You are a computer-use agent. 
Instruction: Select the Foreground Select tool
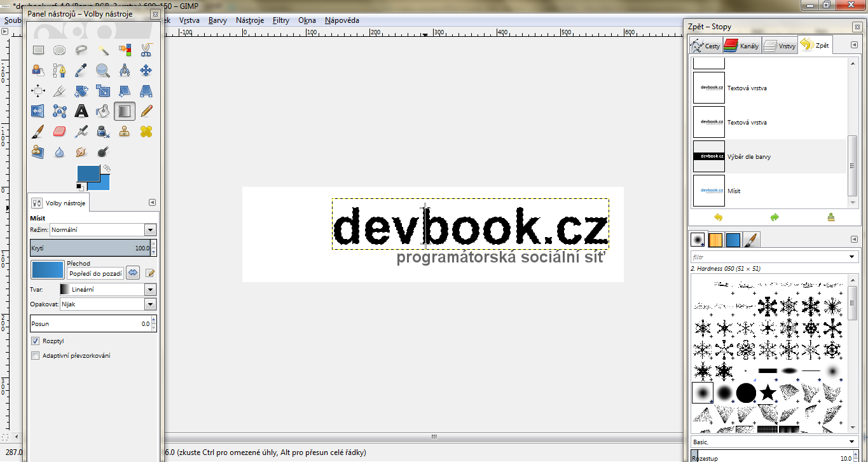(38, 70)
